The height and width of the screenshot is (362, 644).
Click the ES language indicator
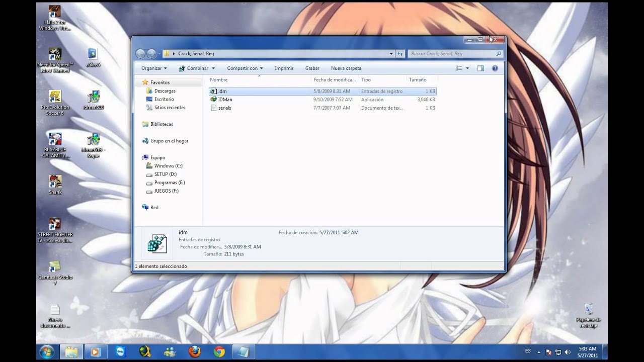pos(528,351)
